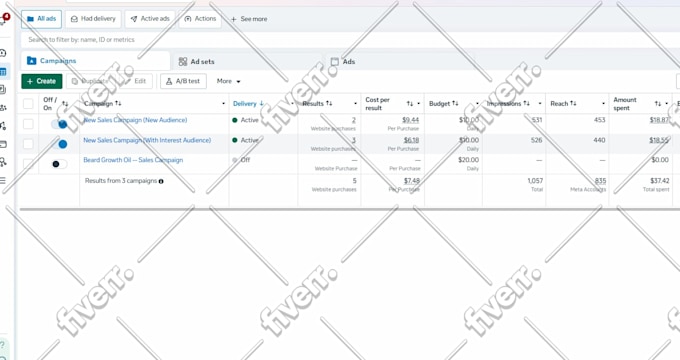Open Campaign column header dropdown caret

coord(223,104)
